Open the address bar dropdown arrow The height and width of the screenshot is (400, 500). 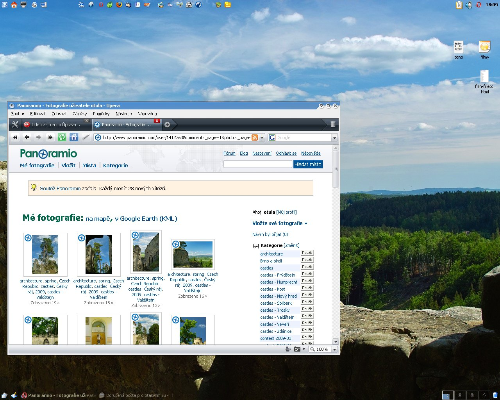(262, 138)
